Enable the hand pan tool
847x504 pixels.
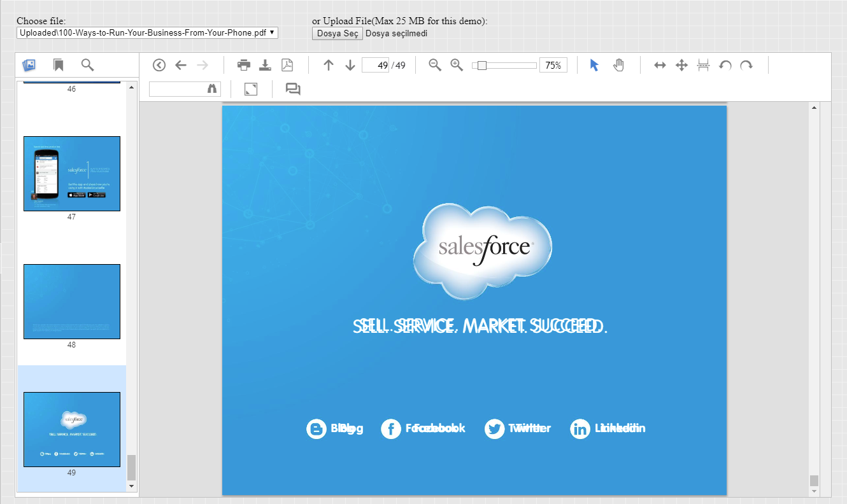pyautogui.click(x=618, y=65)
